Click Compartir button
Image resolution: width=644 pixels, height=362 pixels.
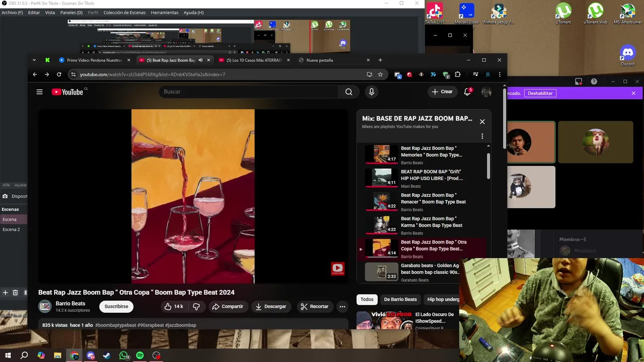227,306
